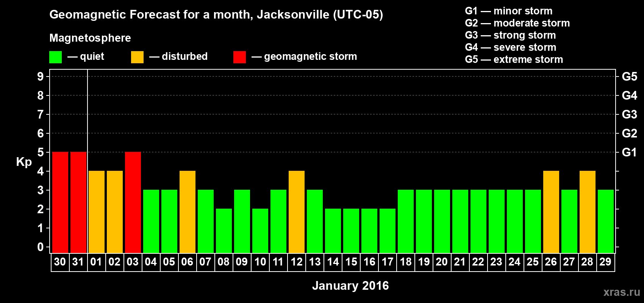Select the orange bar for day 26

(x=551, y=212)
